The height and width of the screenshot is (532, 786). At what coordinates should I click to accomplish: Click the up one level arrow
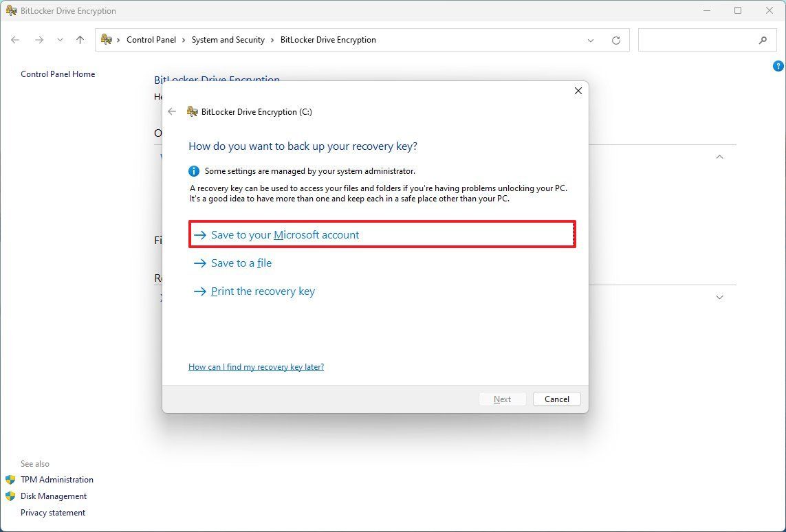(x=80, y=40)
